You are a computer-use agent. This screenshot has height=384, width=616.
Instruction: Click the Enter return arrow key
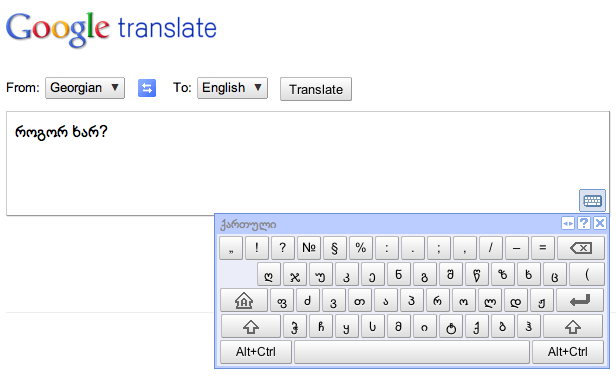click(580, 301)
